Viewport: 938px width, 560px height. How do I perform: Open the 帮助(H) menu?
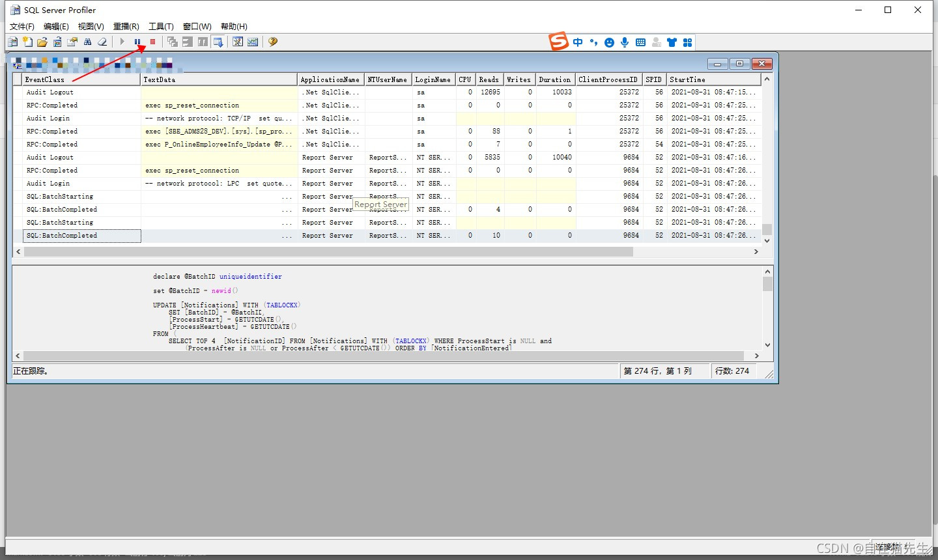[x=234, y=27]
